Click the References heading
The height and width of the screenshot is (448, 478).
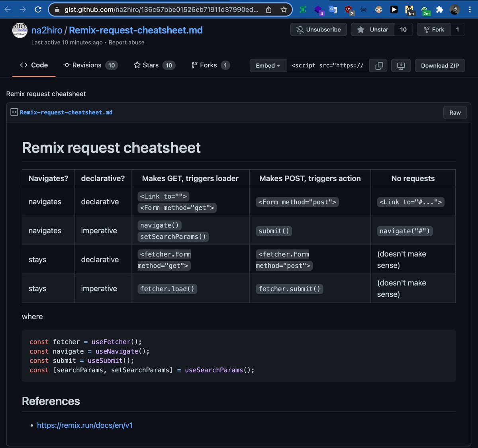51,401
